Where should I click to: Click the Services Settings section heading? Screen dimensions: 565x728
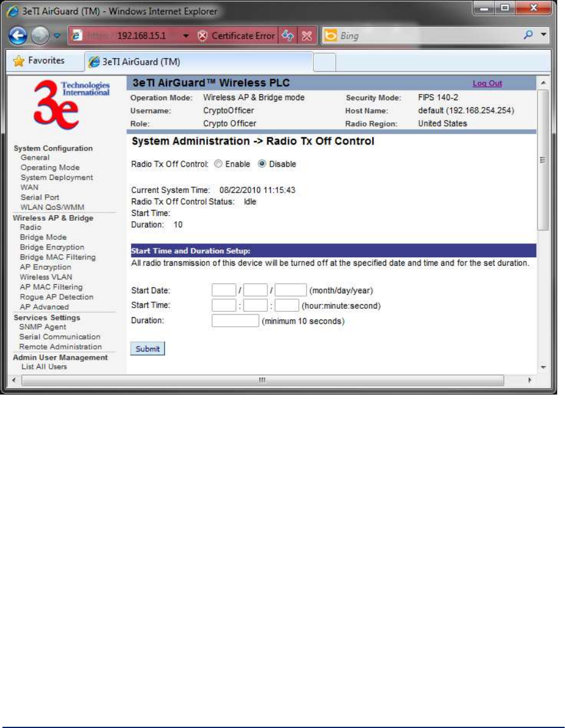coord(47,317)
